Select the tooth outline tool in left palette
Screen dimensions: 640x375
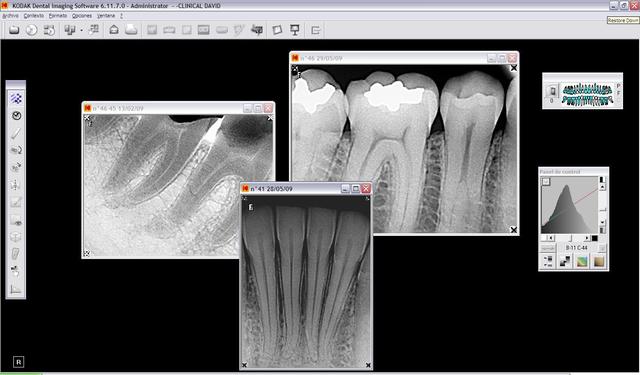click(16, 254)
